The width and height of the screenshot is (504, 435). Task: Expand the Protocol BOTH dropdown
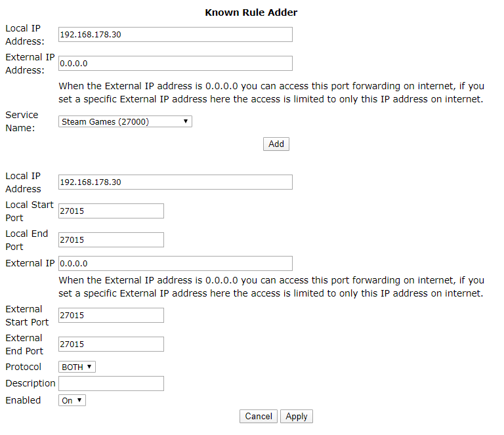tap(77, 367)
